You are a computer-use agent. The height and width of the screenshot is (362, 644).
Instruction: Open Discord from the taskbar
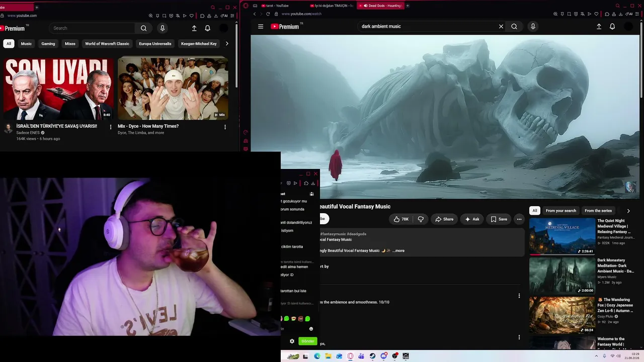(383, 356)
